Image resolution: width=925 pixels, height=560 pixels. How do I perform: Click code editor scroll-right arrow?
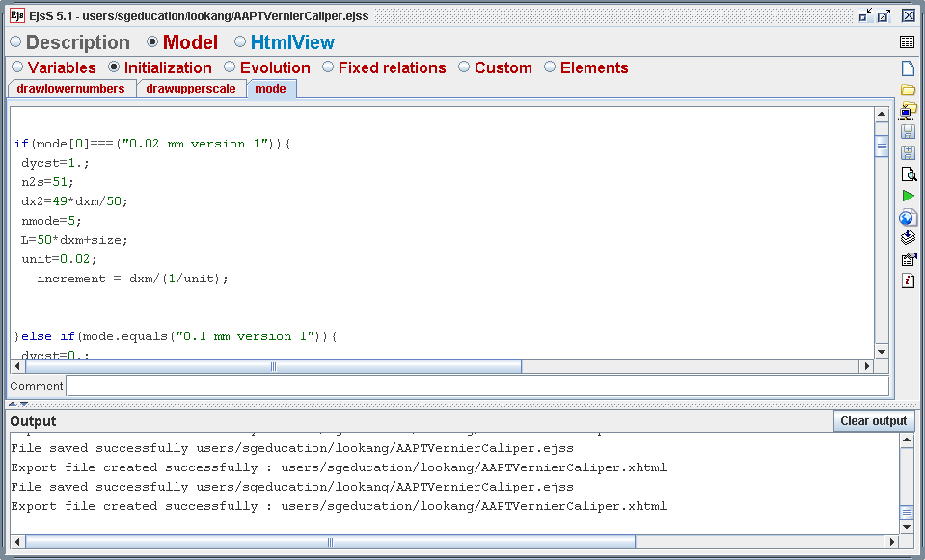[866, 366]
